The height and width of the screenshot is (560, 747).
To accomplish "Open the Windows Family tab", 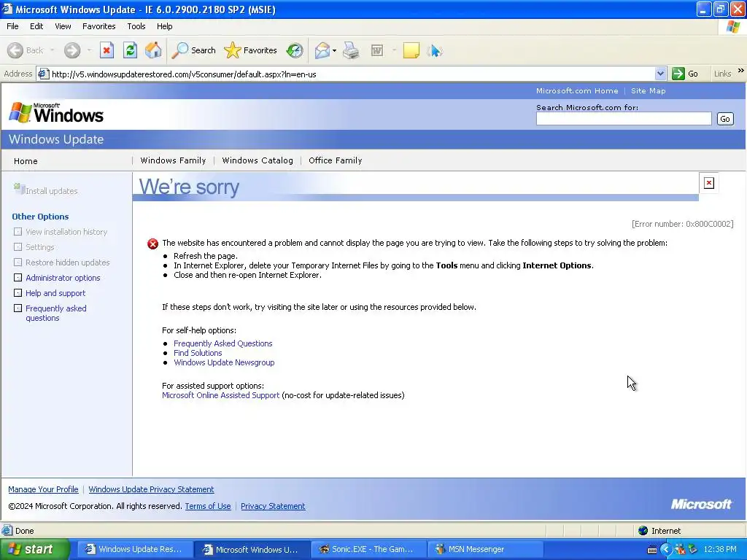I will pyautogui.click(x=174, y=160).
